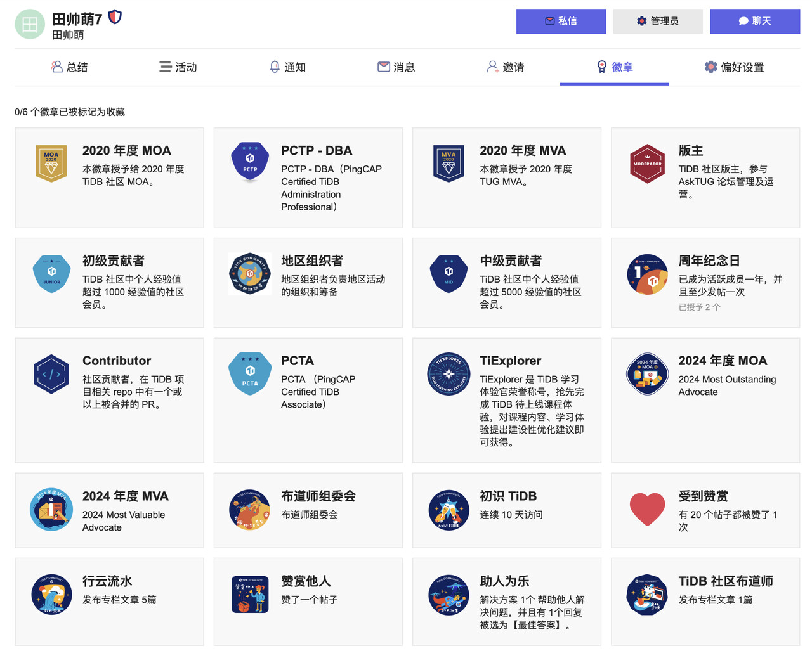812x658 pixels.
Task: Click the 赞了一个帖子 description
Action: pyautogui.click(x=310, y=600)
